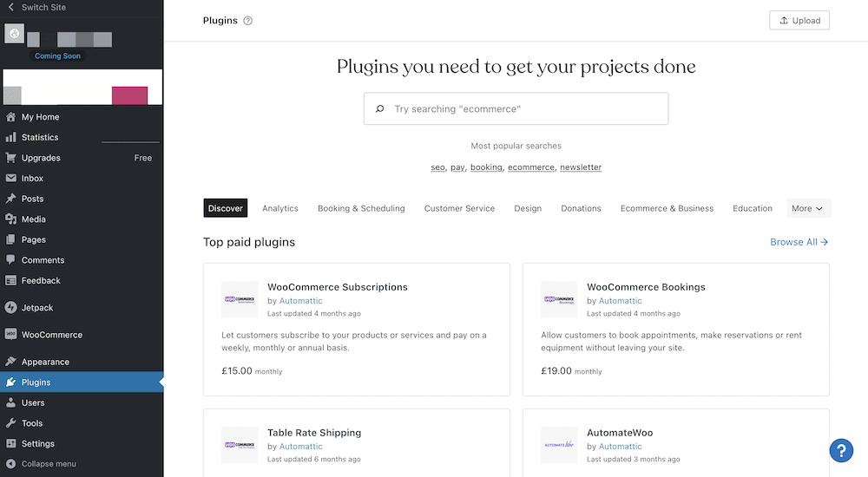Click the My Home house icon
The height and width of the screenshot is (477, 868).
tap(10, 117)
